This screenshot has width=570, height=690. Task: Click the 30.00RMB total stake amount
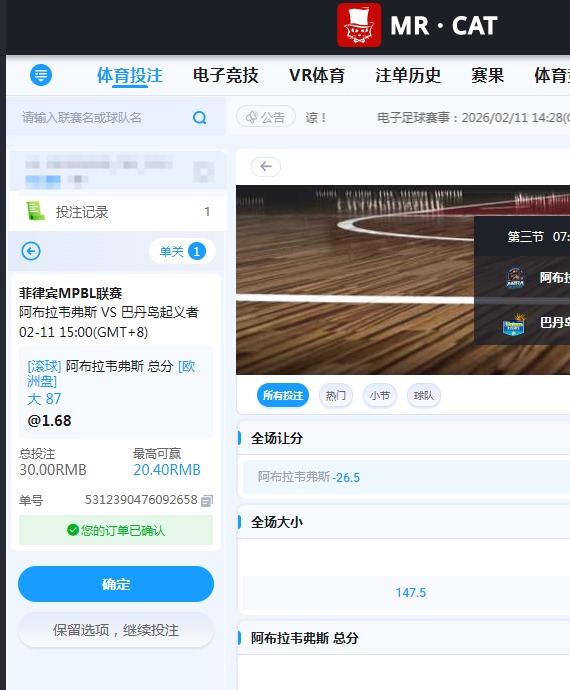(x=53, y=470)
